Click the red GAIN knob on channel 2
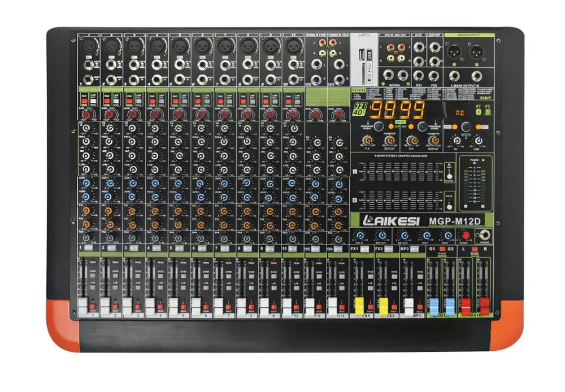The width and height of the screenshot is (565, 392). pos(110,115)
